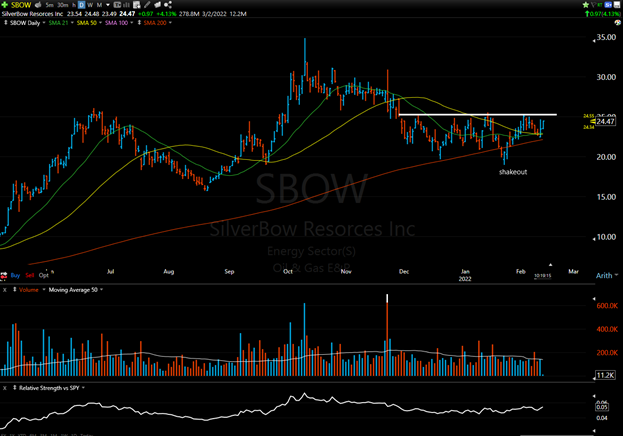Viewport: 623px width, 436px height.
Task: Click the white horizontal resistance line
Action: pyautogui.click(x=478, y=115)
